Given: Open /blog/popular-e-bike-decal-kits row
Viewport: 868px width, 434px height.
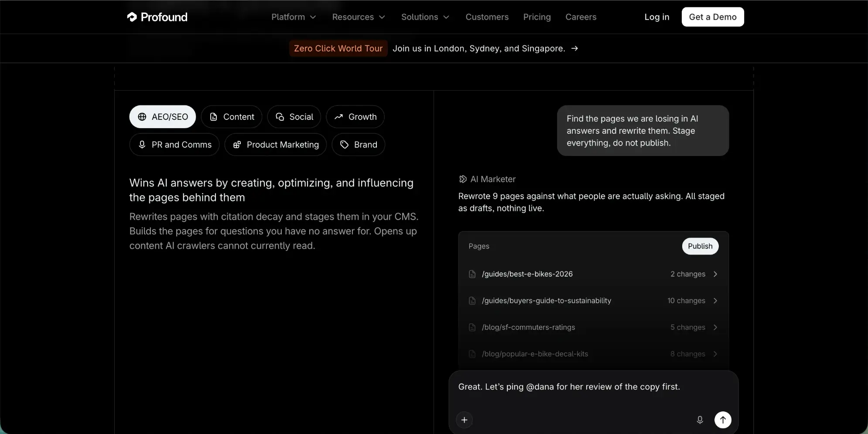Looking at the screenshot, I should coord(593,354).
